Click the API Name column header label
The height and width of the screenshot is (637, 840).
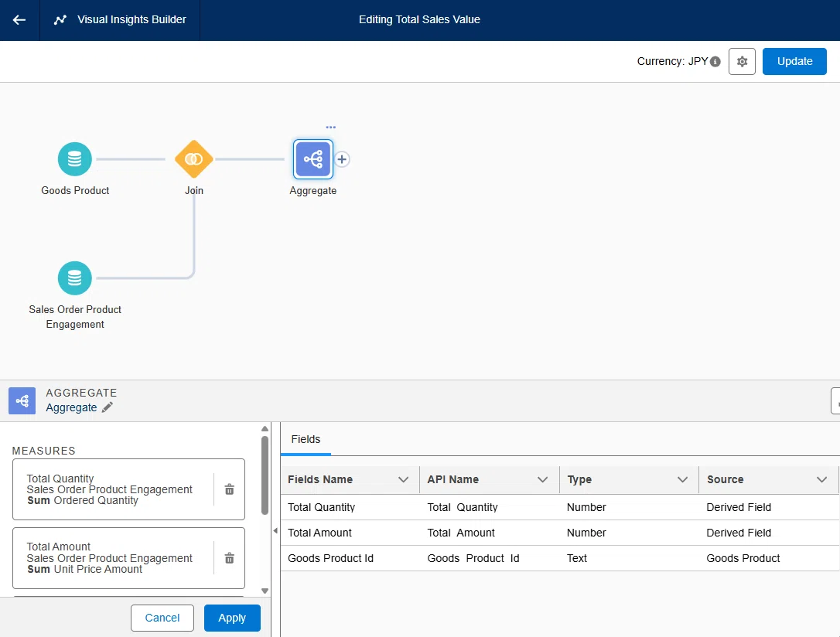(x=452, y=479)
